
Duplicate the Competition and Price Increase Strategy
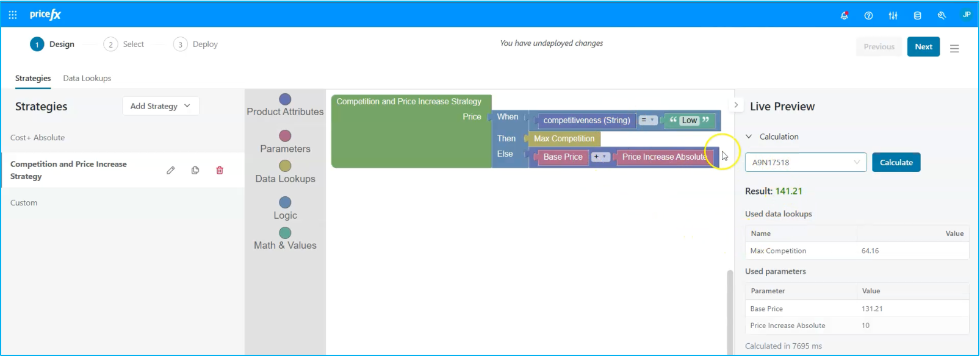click(195, 170)
